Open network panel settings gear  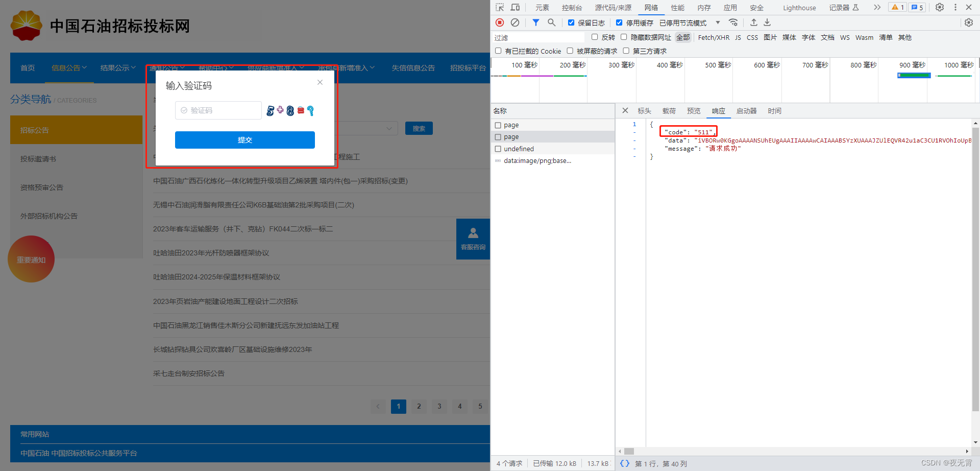coord(969,22)
